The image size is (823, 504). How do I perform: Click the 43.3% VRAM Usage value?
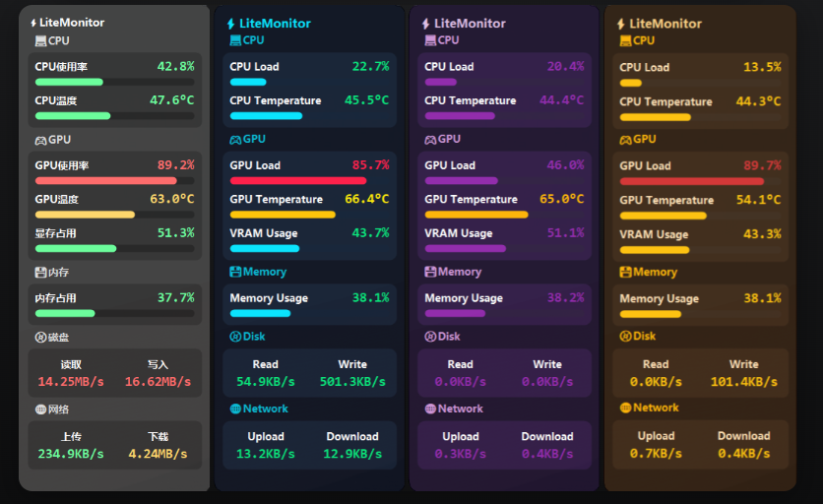click(x=762, y=234)
